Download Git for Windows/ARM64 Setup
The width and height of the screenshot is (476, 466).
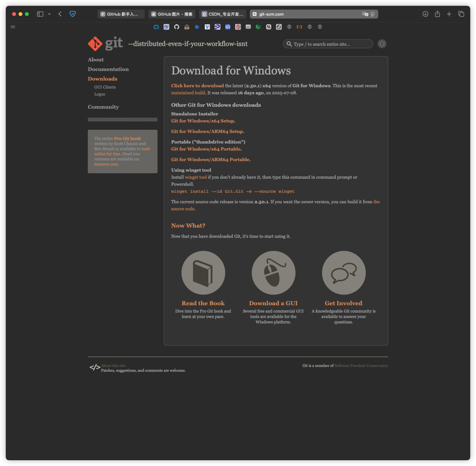point(207,131)
